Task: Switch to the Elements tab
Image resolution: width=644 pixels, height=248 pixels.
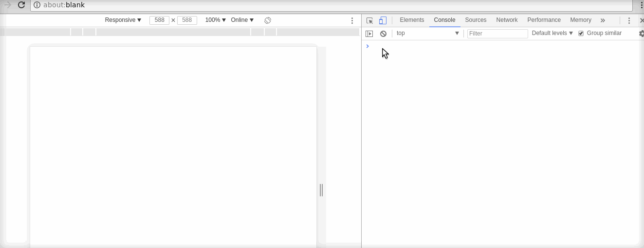Action: coord(412,20)
